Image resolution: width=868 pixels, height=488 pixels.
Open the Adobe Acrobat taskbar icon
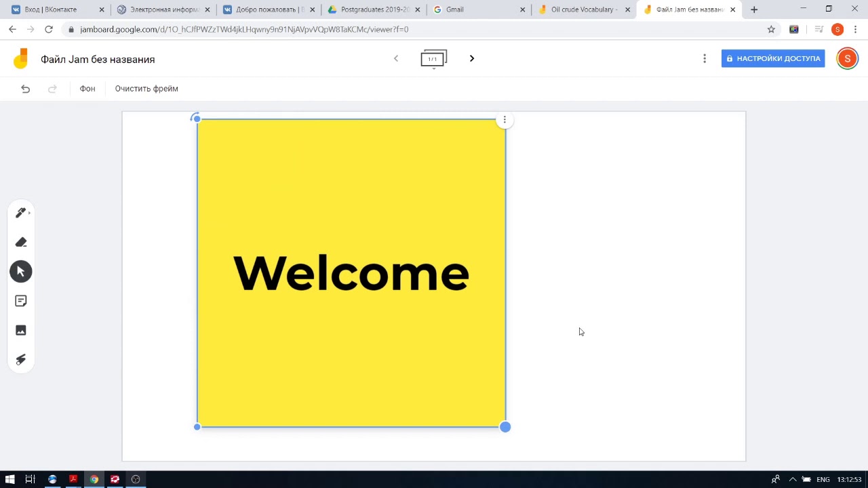click(73, 479)
